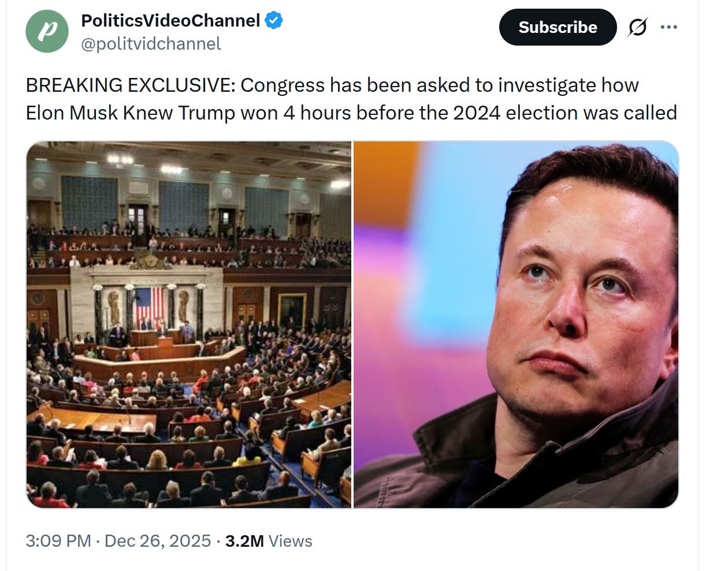Open the PoliticsVideoChannel profile avatar

click(x=47, y=31)
